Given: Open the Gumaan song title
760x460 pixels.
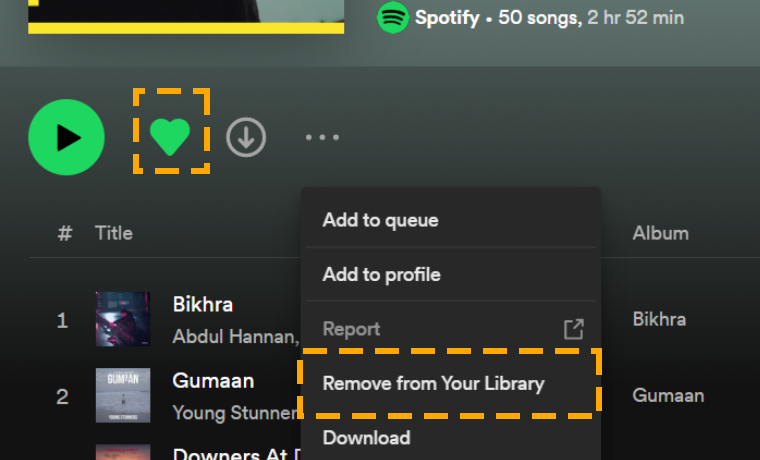Looking at the screenshot, I should (213, 381).
